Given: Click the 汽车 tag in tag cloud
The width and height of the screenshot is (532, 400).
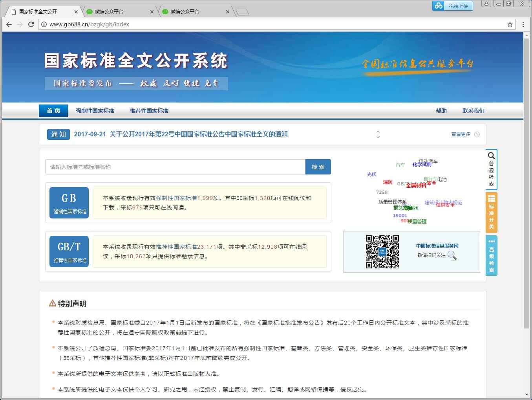Looking at the screenshot, I should click(x=400, y=165).
